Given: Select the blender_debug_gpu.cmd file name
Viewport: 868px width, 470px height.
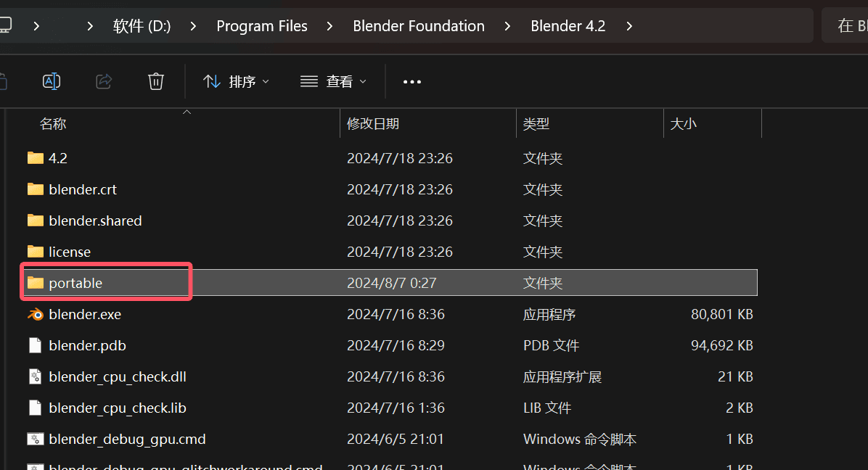Looking at the screenshot, I should [x=127, y=439].
